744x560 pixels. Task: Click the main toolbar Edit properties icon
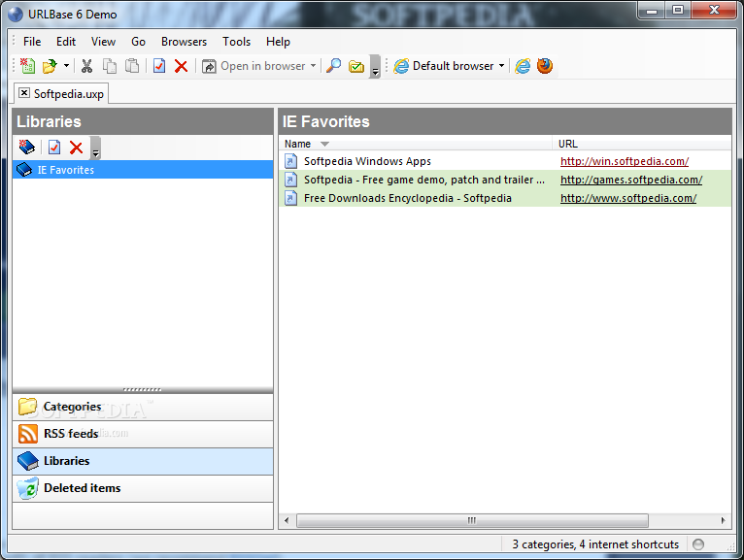tap(159, 66)
